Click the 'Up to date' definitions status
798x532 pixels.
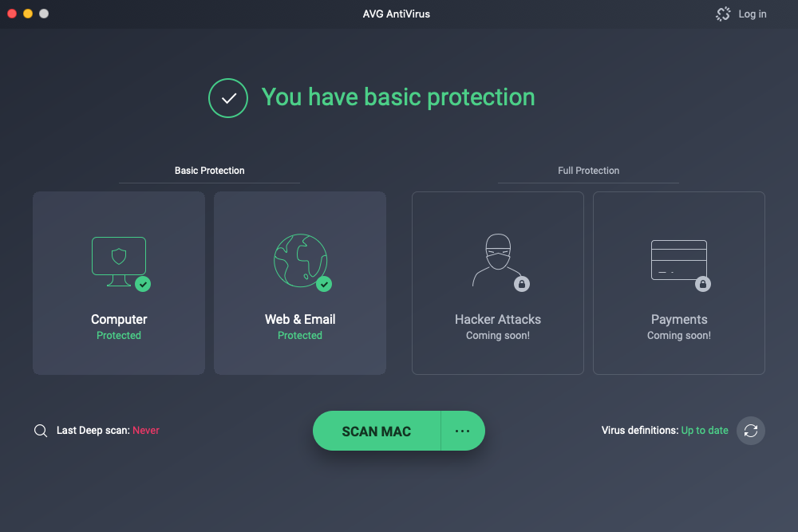705,430
